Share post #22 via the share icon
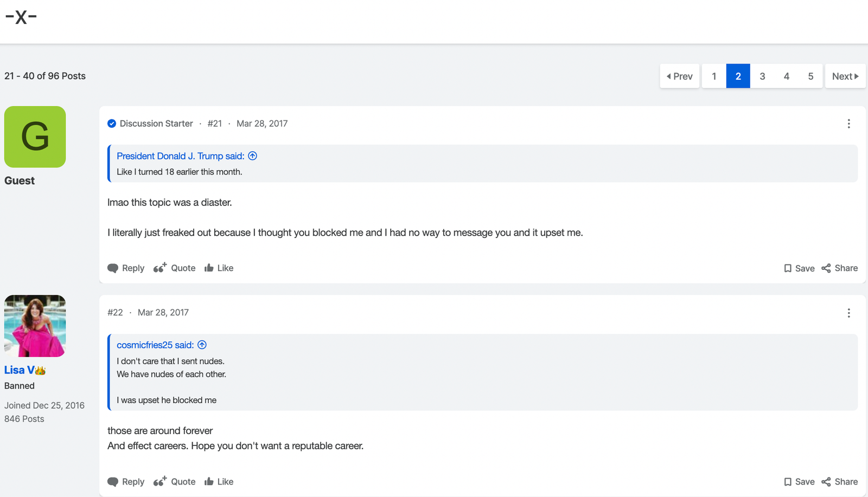868x497 pixels. 826,482
